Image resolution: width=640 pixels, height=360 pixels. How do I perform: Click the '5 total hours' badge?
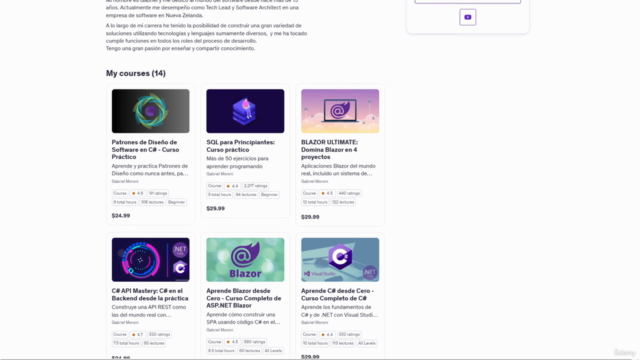pyautogui.click(x=219, y=195)
